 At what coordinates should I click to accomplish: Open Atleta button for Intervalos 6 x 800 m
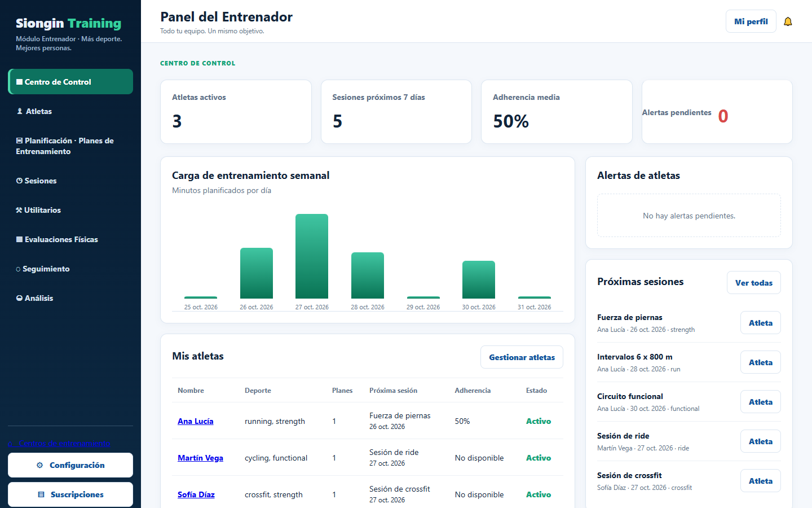click(x=761, y=362)
